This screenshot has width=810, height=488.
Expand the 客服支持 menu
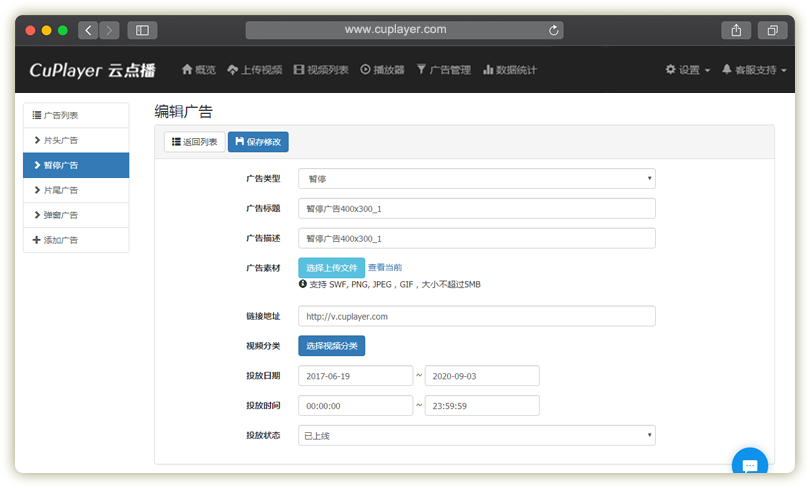[x=754, y=70]
